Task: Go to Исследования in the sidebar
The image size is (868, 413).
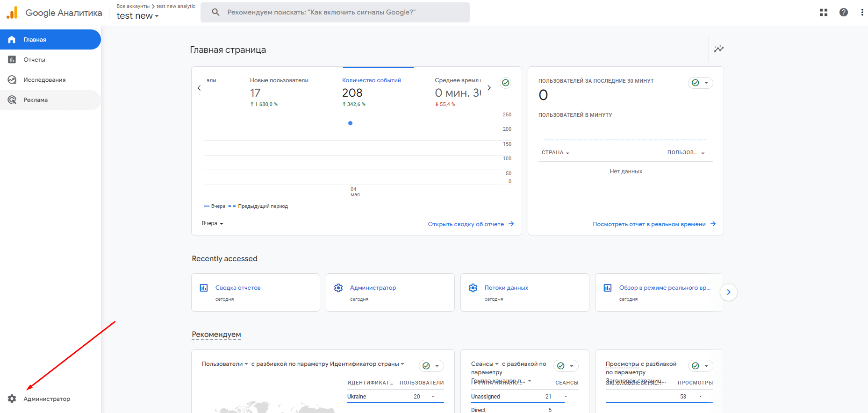Action: [44, 80]
